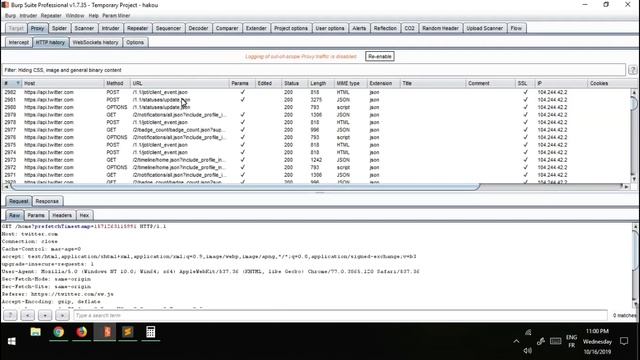This screenshot has height=360, width=640.
Task: Open the CO2 tab
Action: click(409, 28)
